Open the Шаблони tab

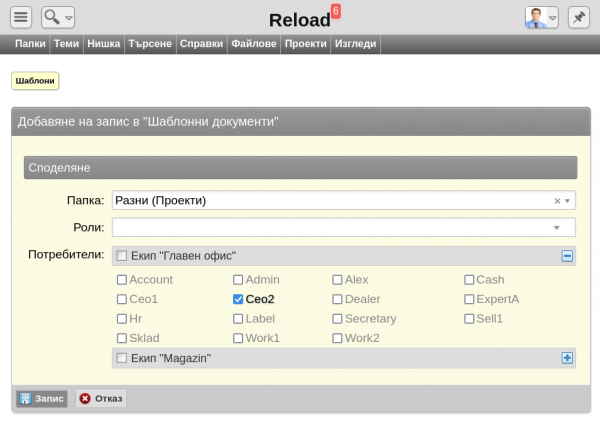(34, 81)
